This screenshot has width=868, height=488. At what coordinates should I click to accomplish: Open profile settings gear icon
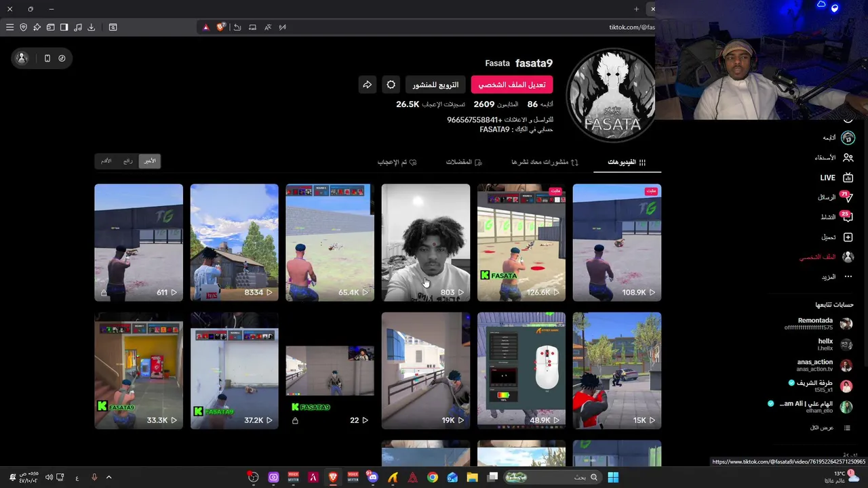[391, 85]
